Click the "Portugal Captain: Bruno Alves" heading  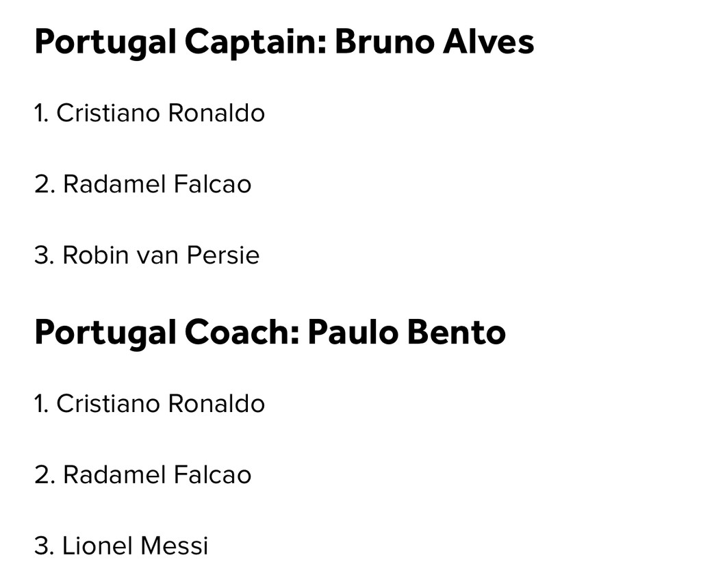[x=283, y=42]
